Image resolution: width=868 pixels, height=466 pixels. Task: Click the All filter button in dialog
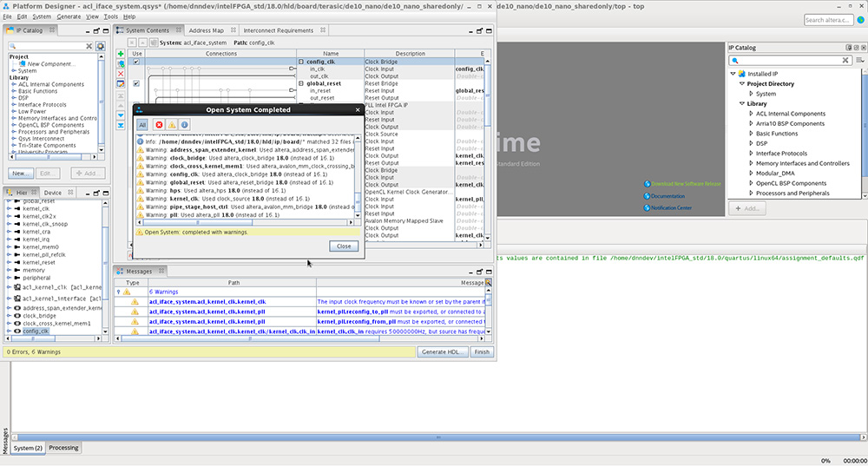[142, 125]
